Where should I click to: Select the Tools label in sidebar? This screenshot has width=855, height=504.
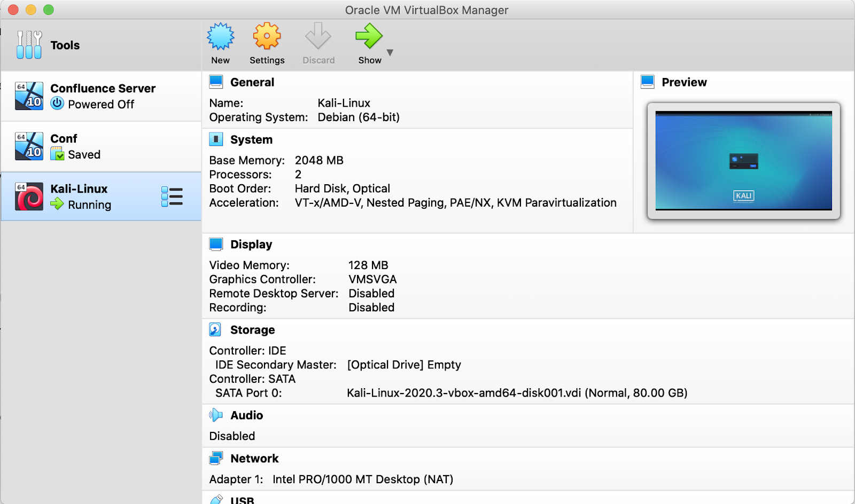65,45
